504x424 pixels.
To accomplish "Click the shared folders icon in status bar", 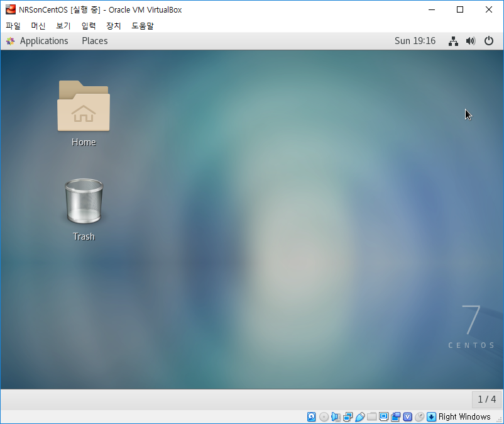I will (371, 417).
